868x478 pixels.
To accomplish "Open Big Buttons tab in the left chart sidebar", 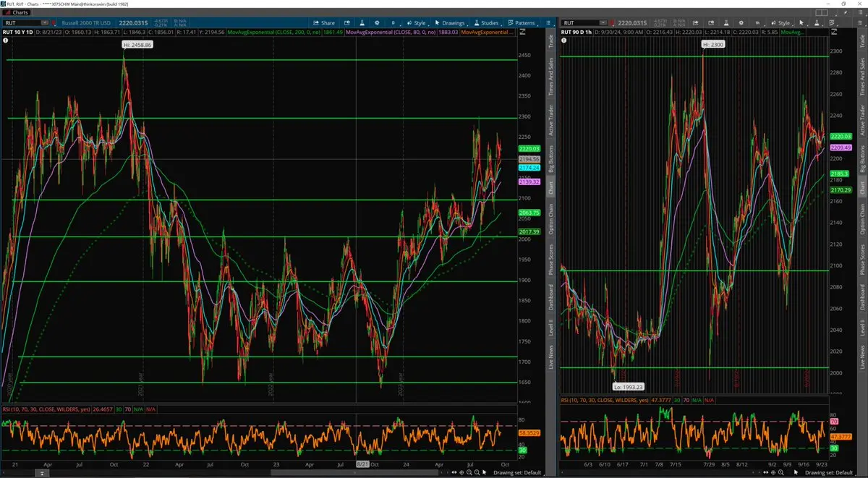I will (550, 159).
